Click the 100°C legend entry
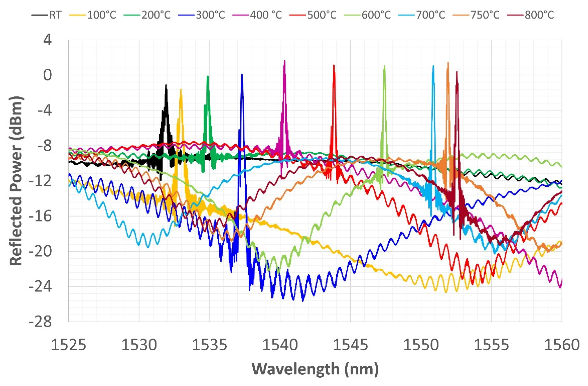The width and height of the screenshot is (588, 386). [101, 15]
